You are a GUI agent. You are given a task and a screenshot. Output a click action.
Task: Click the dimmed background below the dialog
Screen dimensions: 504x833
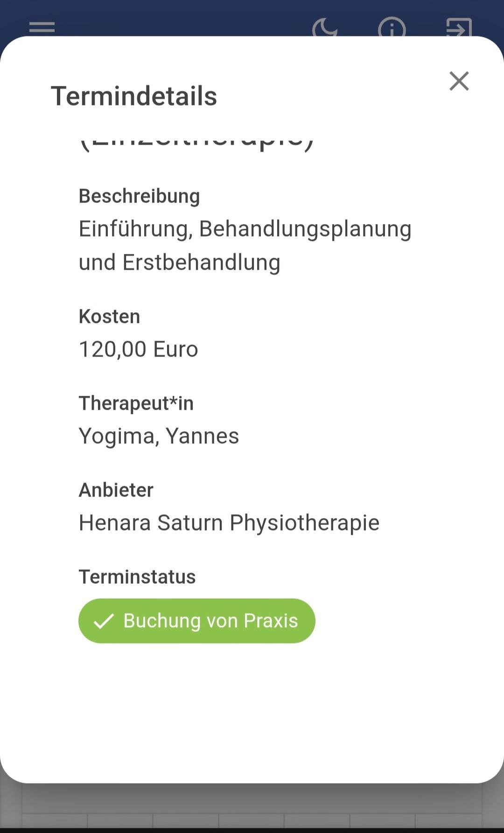tap(252, 805)
